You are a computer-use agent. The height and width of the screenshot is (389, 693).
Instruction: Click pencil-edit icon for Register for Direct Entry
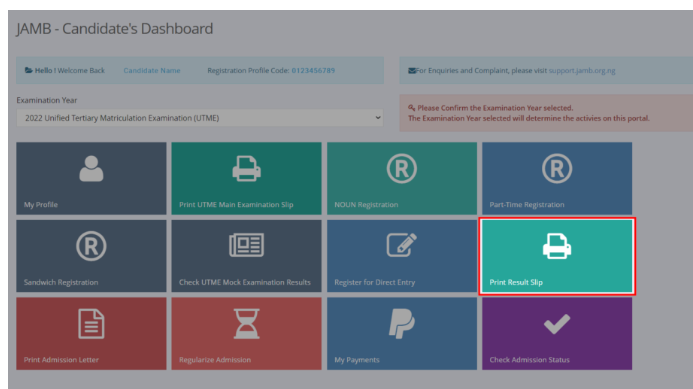(402, 244)
